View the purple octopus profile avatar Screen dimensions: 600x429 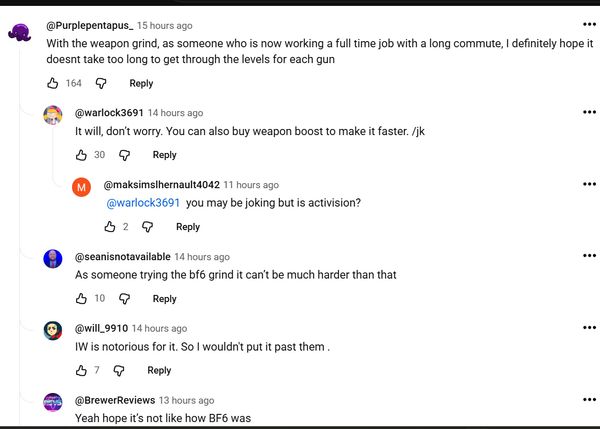coord(20,32)
